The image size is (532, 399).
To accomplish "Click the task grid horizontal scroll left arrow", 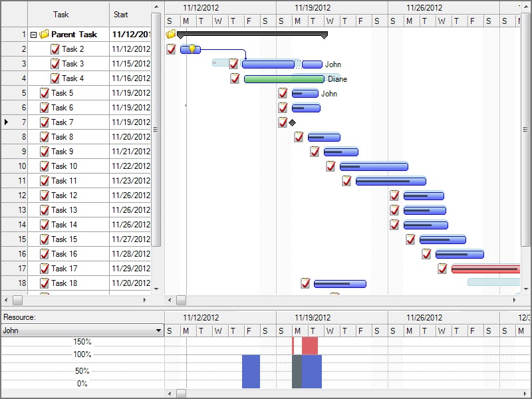I will tap(6, 301).
